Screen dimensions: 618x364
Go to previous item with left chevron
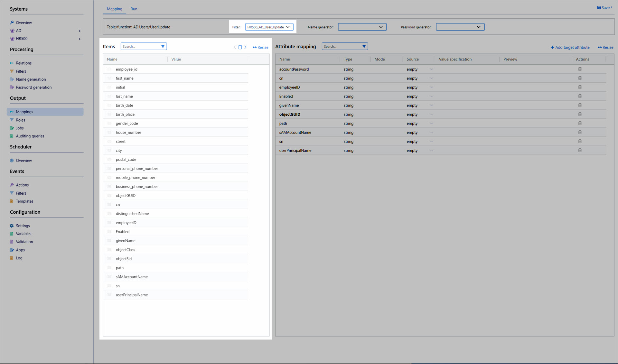[x=235, y=47]
